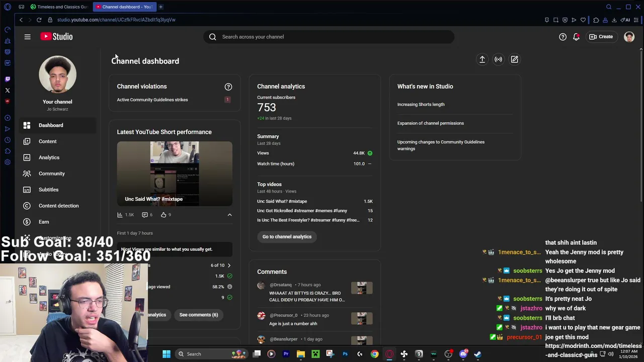This screenshot has height=362, width=644.
Task: Open the notifications bell
Action: click(576, 37)
